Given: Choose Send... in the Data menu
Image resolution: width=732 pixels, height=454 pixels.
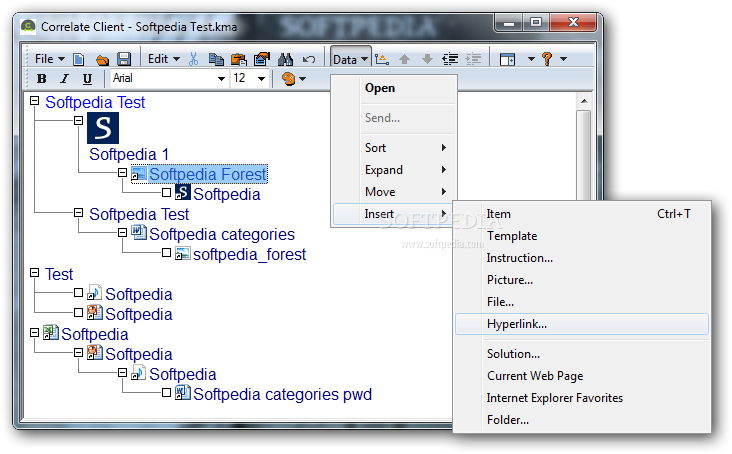Looking at the screenshot, I should coord(394,118).
